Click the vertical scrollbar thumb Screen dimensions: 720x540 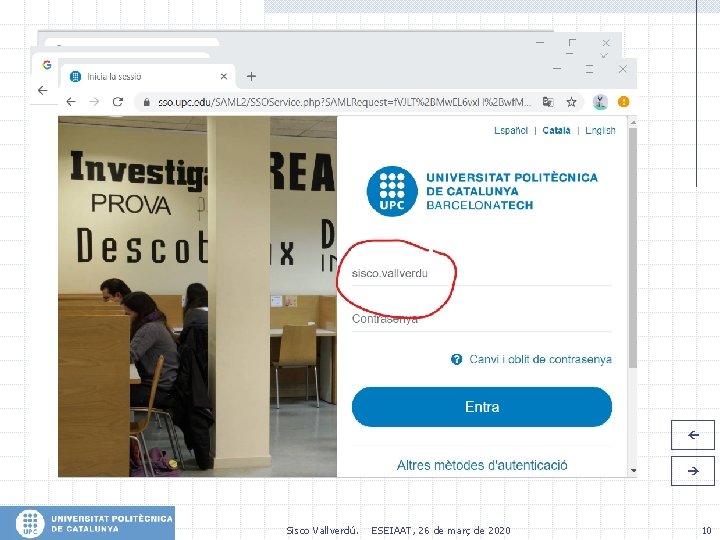pyautogui.click(x=633, y=247)
